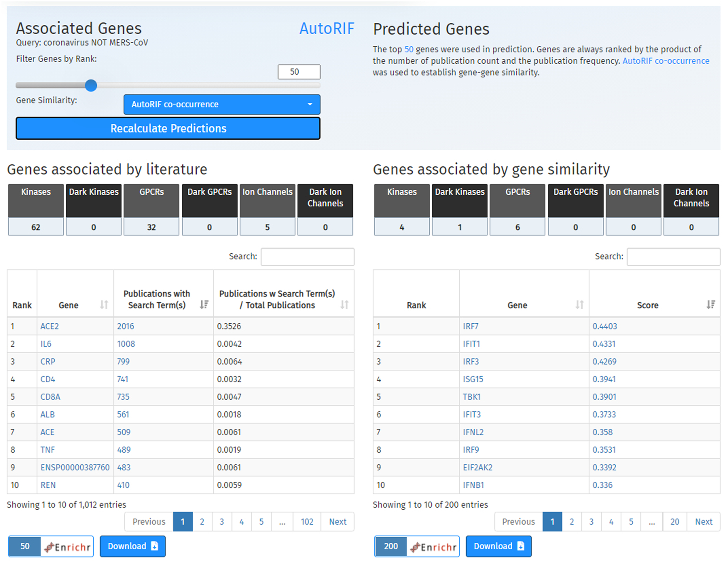728x562 pixels.
Task: Click the rank filter number field showing 50
Action: [x=299, y=72]
